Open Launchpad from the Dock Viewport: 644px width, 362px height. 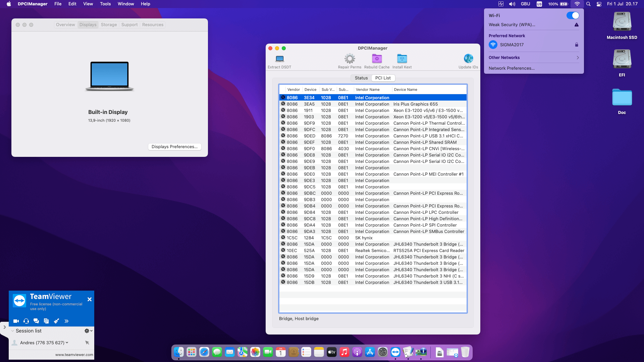[x=192, y=352]
